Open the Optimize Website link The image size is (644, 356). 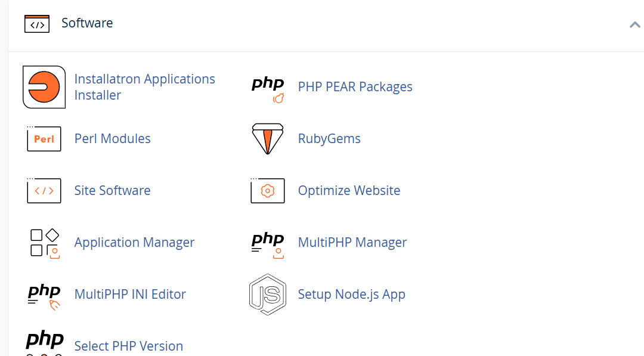pyautogui.click(x=349, y=191)
